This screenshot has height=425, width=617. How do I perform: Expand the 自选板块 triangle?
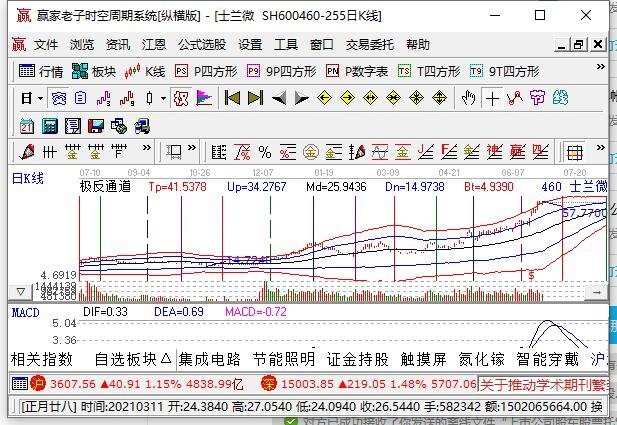point(166,358)
